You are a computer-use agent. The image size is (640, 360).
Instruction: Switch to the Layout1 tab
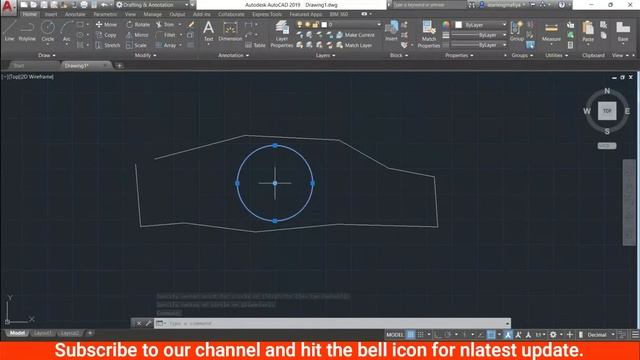click(x=43, y=333)
